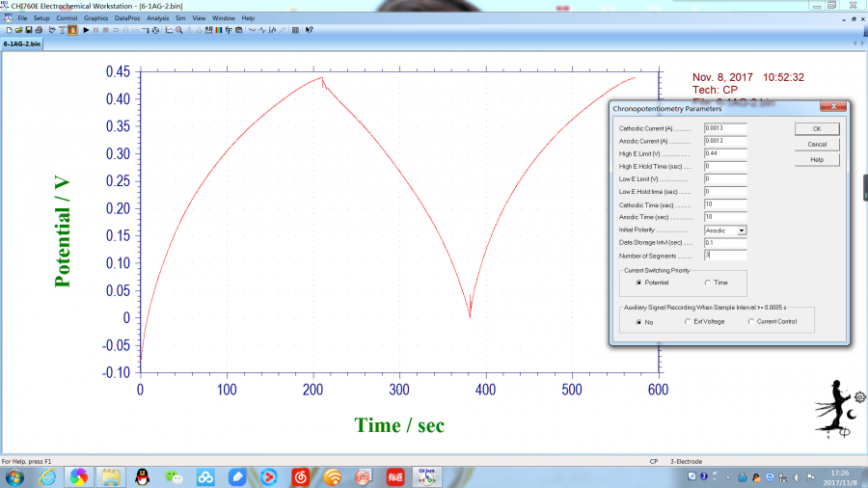Click the New file toolbar icon
This screenshot has height=488, width=868.
click(x=9, y=30)
